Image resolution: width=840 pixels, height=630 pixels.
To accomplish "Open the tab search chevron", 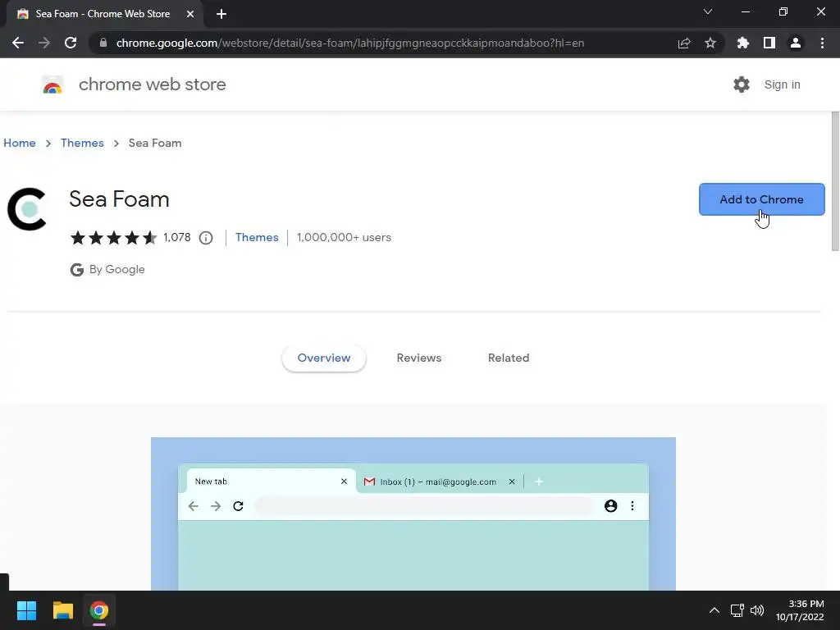I will click(708, 11).
